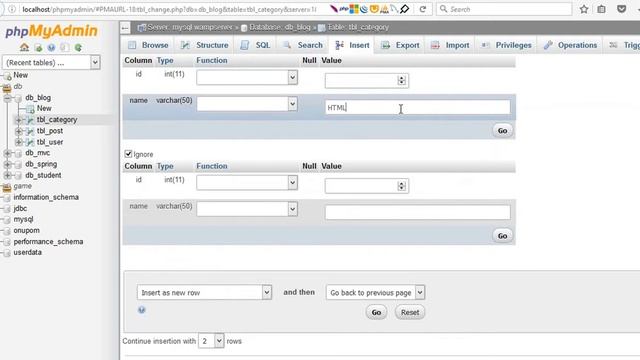Click the Server breadcrumb icon
This screenshot has height=360, width=640.
click(x=142, y=28)
